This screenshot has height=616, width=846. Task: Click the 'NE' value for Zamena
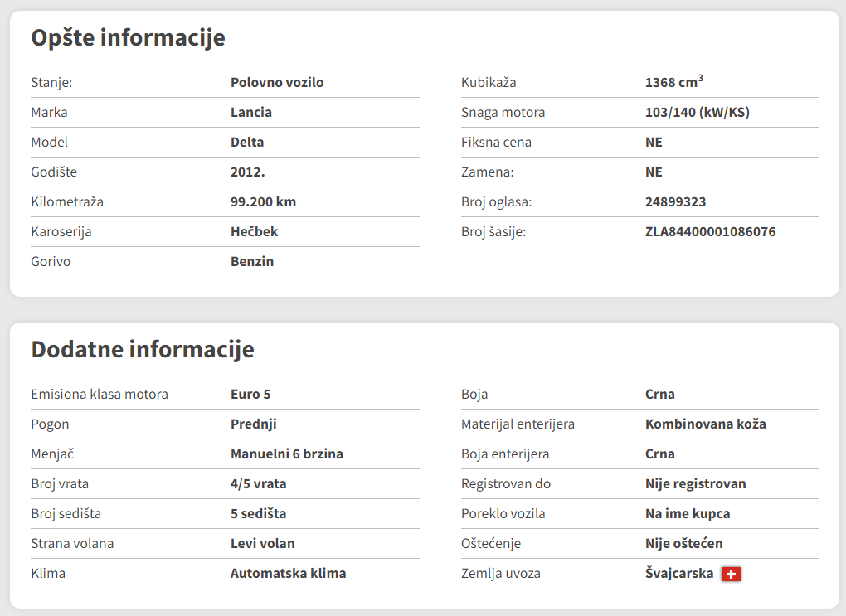[654, 172]
